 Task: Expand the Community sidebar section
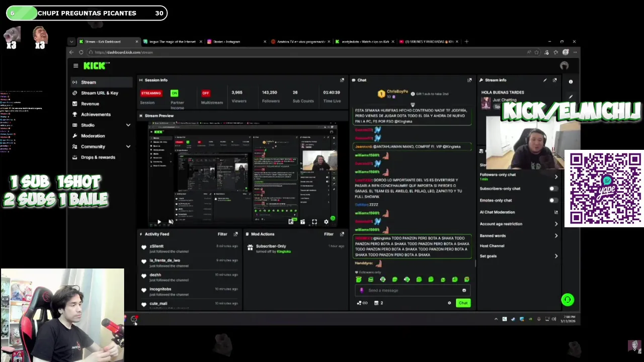coord(128,146)
